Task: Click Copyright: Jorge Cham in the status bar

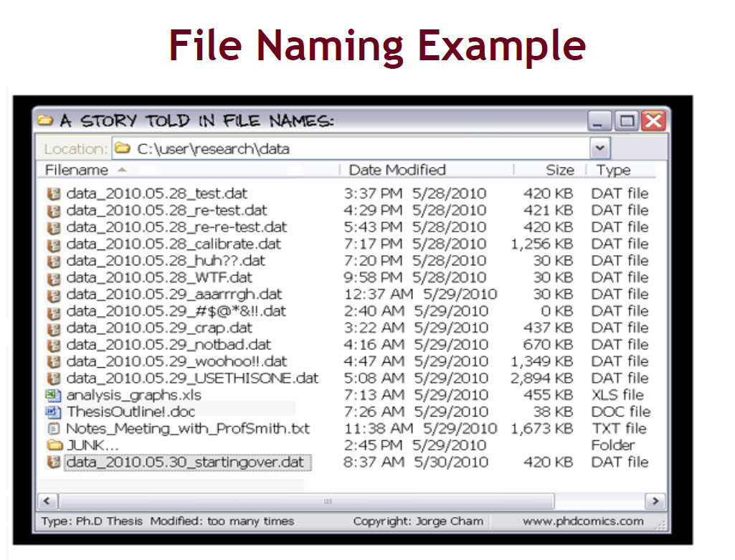Action: [x=418, y=521]
